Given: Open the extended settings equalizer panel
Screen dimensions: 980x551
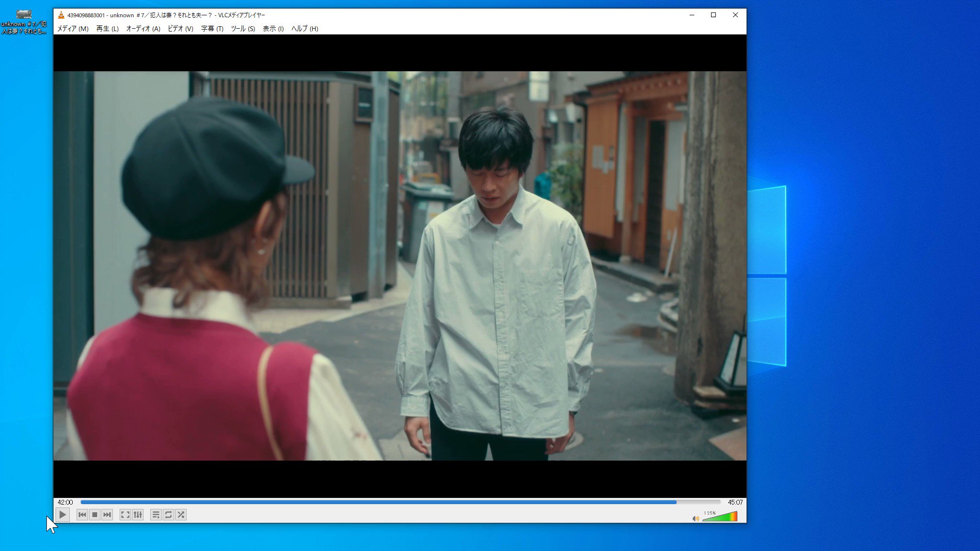Looking at the screenshot, I should pyautogui.click(x=138, y=515).
